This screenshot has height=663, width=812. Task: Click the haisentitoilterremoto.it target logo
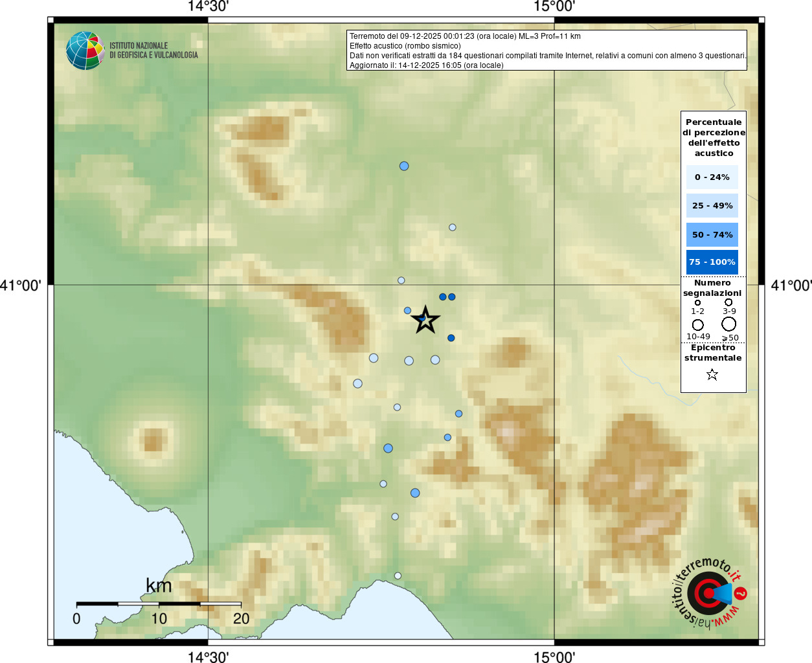click(708, 594)
